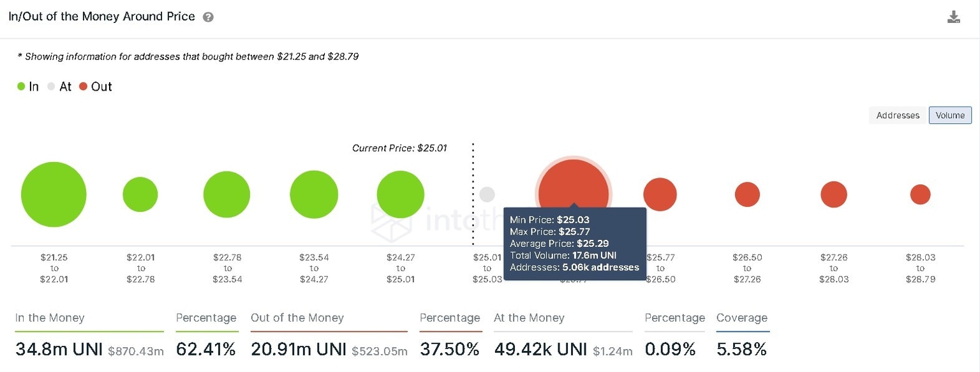This screenshot has width=980, height=372.
Task: Click the tooltip showing Min Price $25.03
Action: coord(575,243)
